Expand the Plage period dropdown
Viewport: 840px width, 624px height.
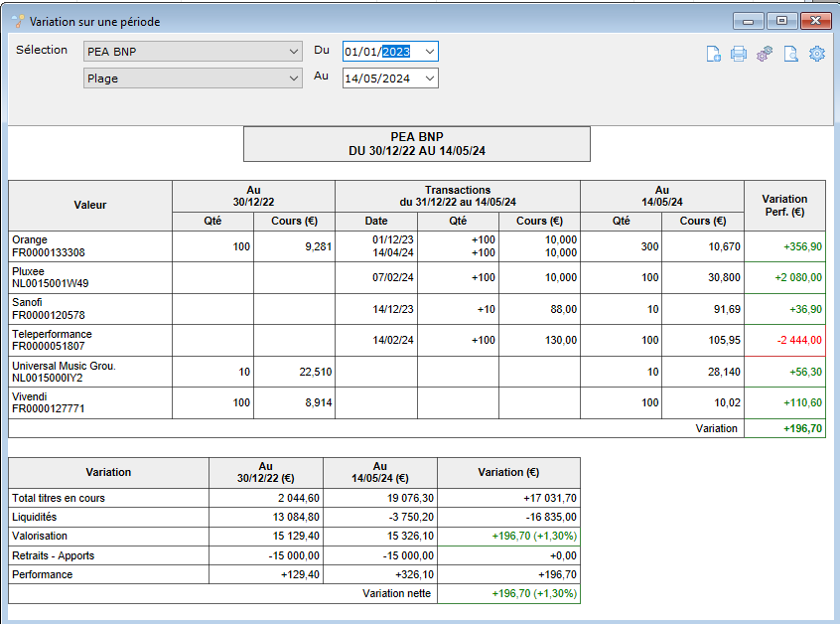293,78
